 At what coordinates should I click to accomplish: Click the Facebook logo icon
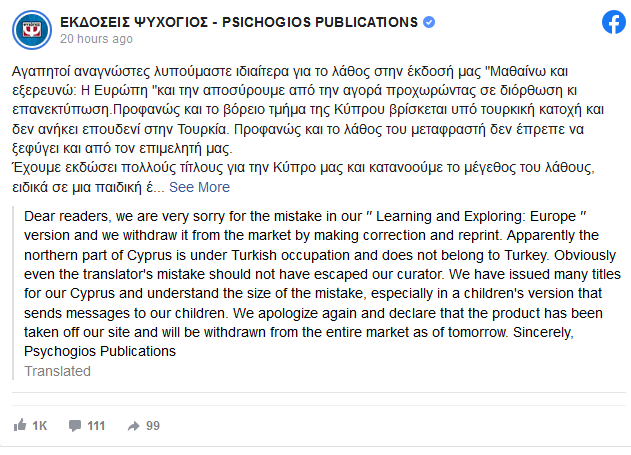point(614,22)
